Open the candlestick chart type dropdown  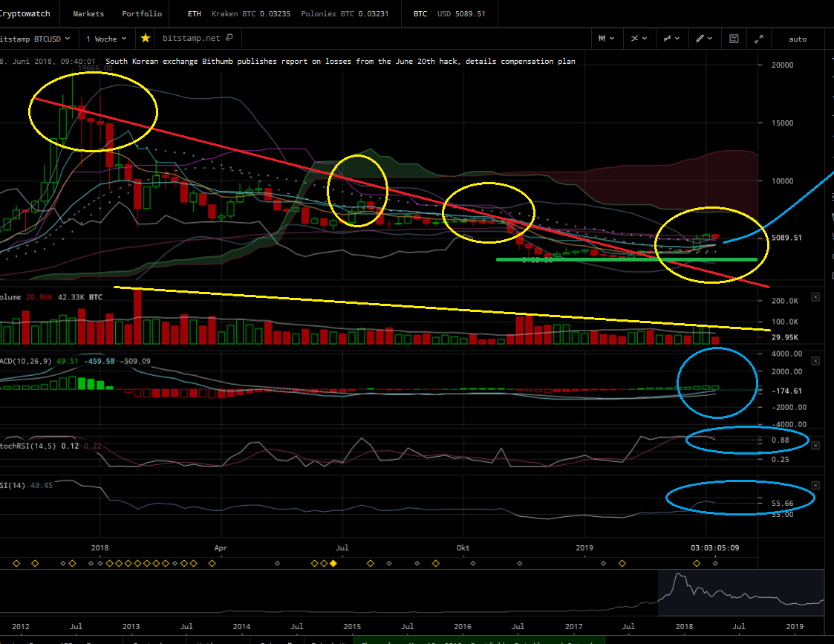(x=606, y=39)
